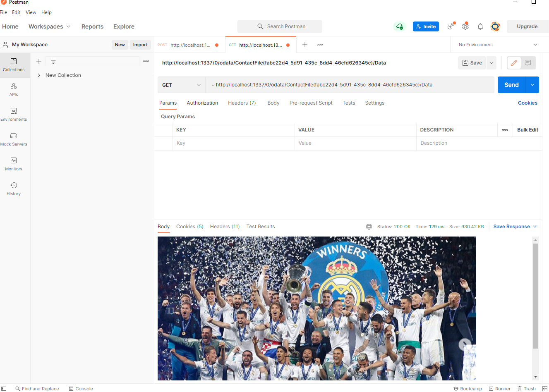Switch to the Pre-request Script tab
This screenshot has height=392, width=549.
(311, 103)
